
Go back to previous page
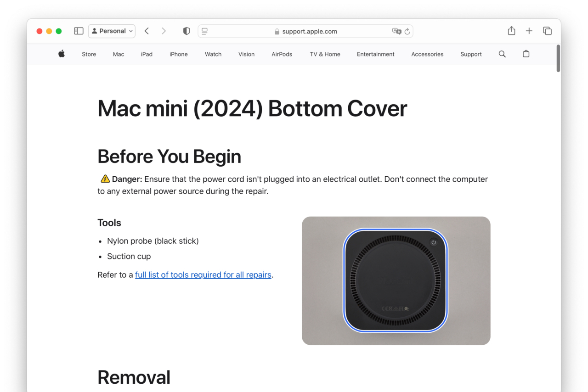tap(147, 31)
